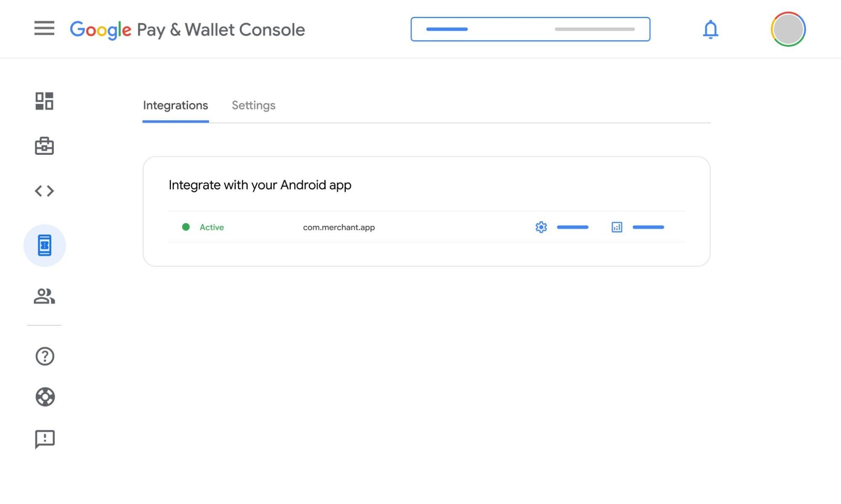The image size is (841, 504).
Task: Select the highlighted Android app integration icon
Action: [45, 245]
